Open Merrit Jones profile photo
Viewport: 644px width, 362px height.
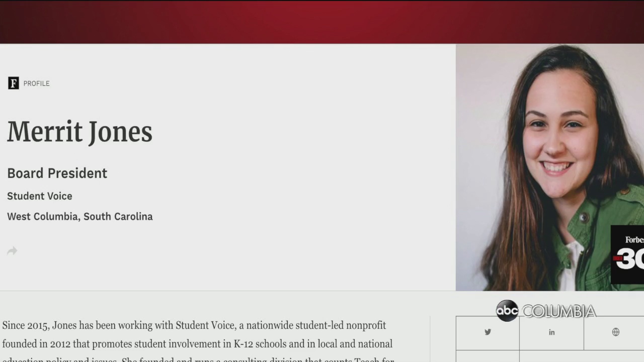549,167
